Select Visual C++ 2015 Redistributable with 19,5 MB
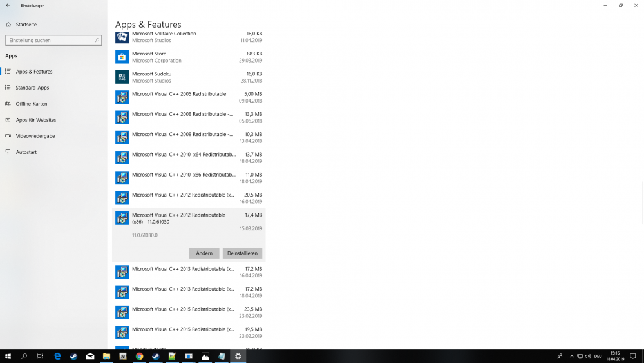Image resolution: width=644 pixels, height=363 pixels. 189,332
